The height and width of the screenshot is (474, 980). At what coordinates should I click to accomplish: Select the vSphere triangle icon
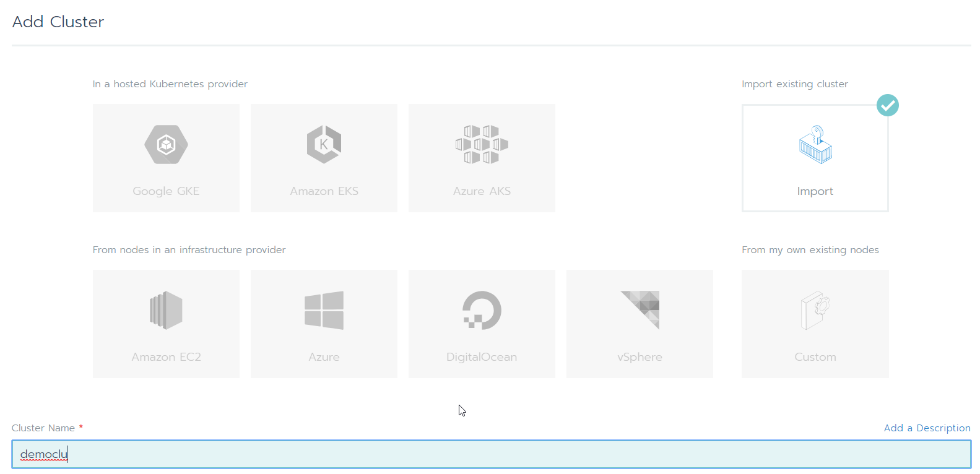[x=640, y=310]
